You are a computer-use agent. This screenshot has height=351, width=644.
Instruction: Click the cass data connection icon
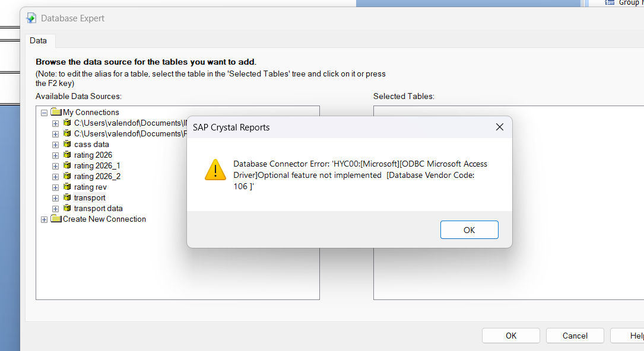67,144
